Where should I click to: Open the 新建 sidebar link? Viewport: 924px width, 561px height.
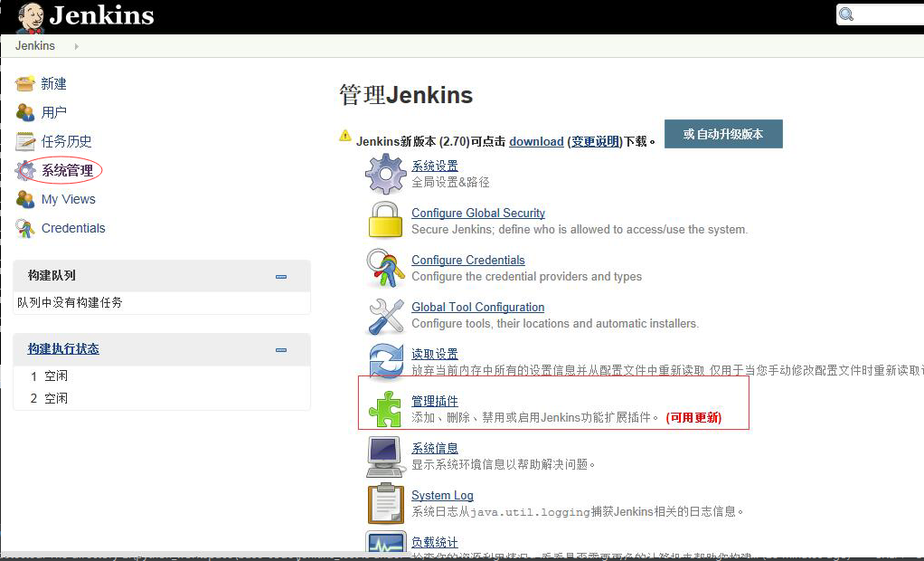(x=53, y=84)
